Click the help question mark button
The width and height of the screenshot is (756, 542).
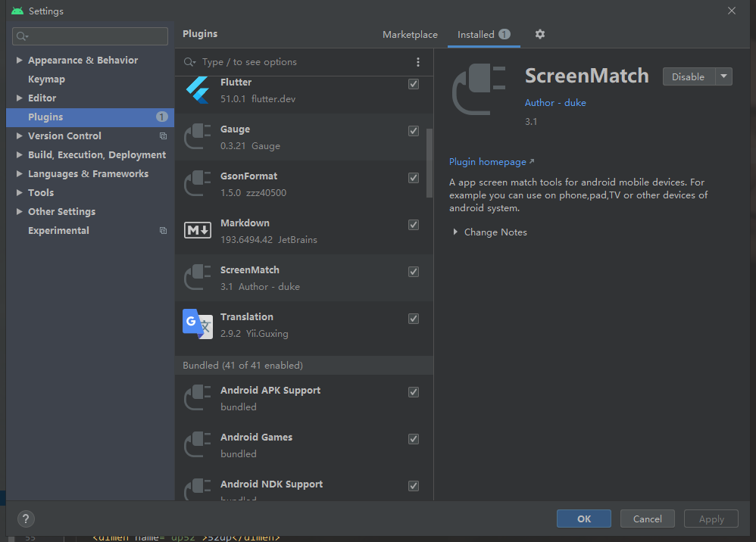click(x=26, y=519)
